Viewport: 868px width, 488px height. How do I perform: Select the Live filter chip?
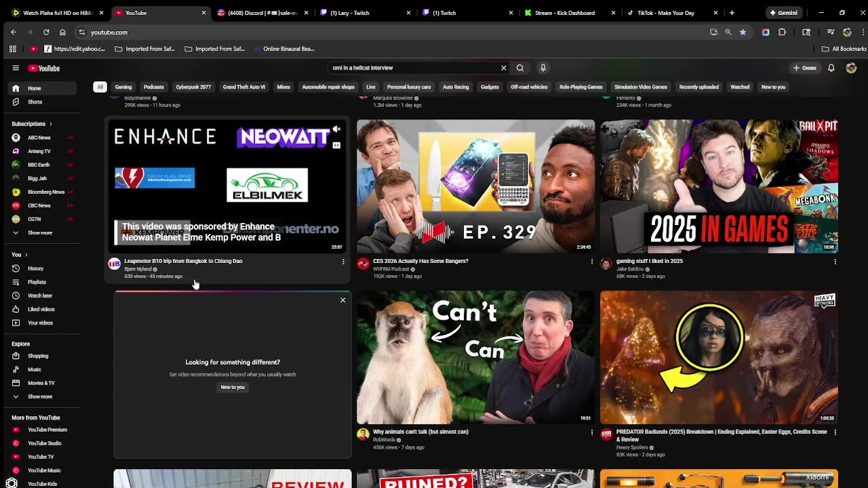(371, 87)
